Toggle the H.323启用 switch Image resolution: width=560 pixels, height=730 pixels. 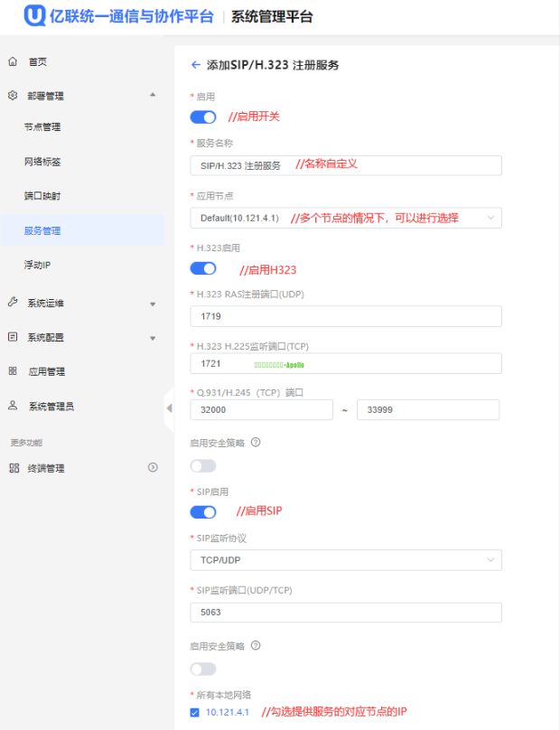[203, 268]
